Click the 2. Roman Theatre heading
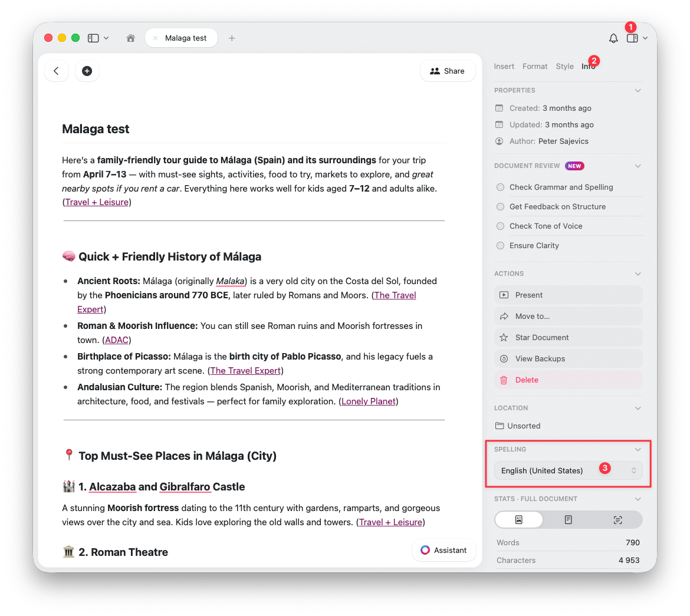The height and width of the screenshot is (616, 690). 115,552
